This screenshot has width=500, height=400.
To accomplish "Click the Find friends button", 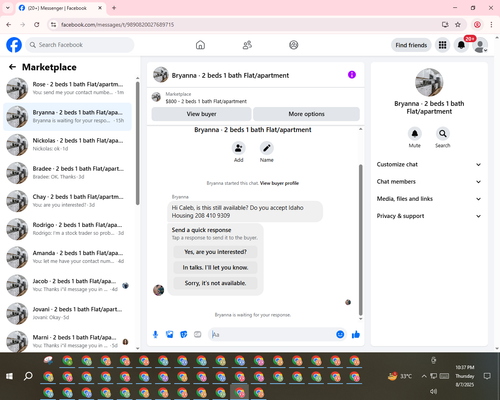I will pyautogui.click(x=411, y=45).
